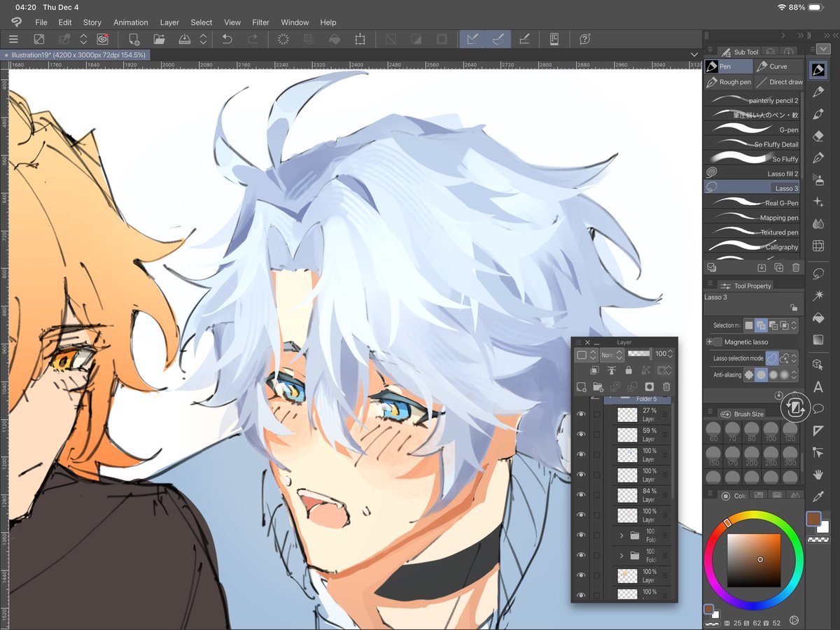
Task: Duplicate sub tool icon below brush list
Action: (x=779, y=267)
